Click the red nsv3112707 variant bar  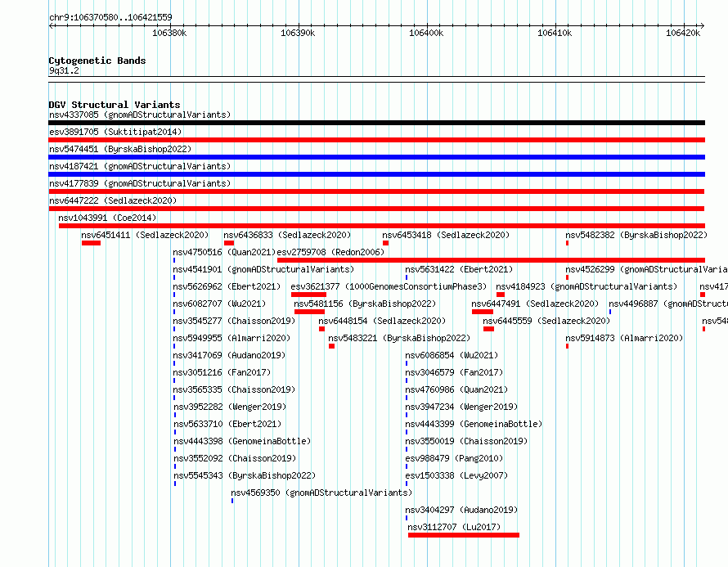pyautogui.click(x=463, y=535)
